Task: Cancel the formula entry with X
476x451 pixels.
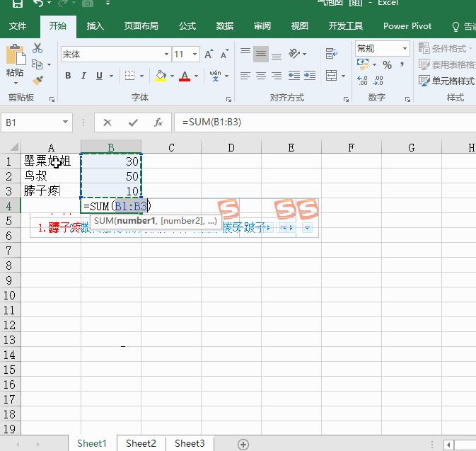Action: click(108, 122)
